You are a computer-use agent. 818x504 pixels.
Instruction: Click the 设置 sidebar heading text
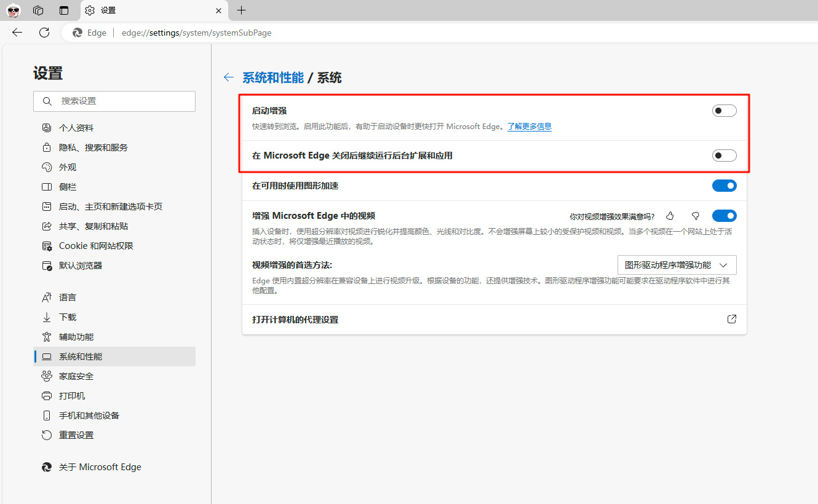coord(48,73)
